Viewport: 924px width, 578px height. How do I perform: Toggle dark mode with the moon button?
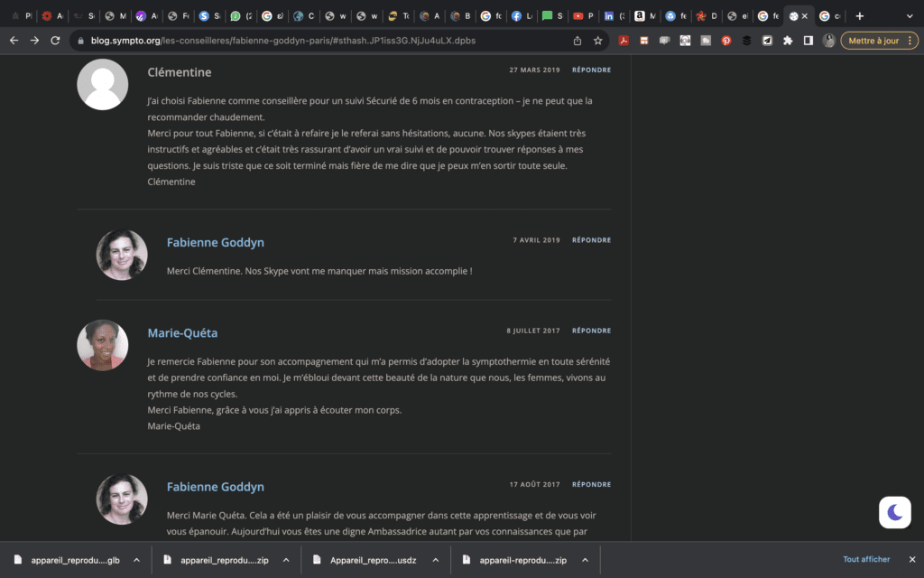point(894,512)
